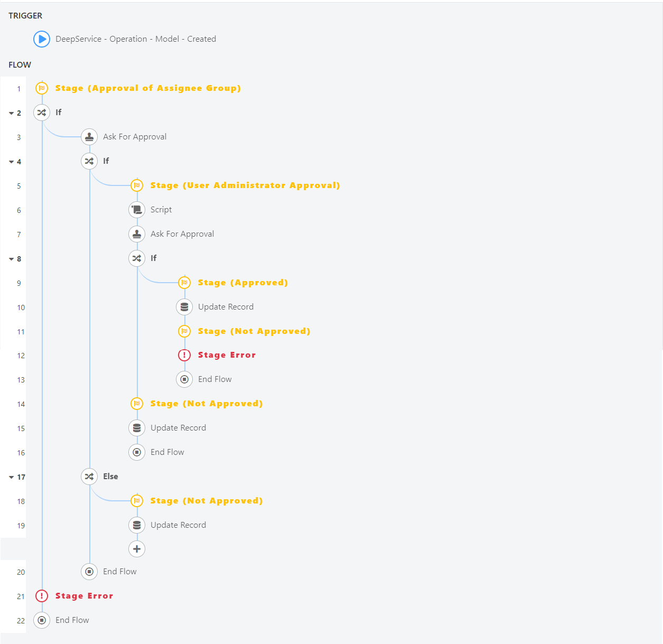Viewport: 663px width, 644px height.
Task: Click End Flow stop icon on step 16
Action: [137, 452]
